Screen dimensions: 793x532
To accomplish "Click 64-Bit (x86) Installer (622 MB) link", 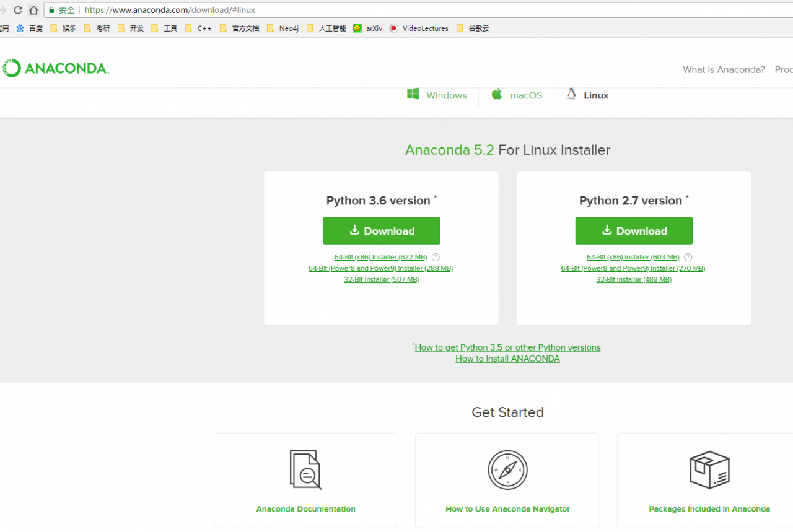I will pos(380,257).
